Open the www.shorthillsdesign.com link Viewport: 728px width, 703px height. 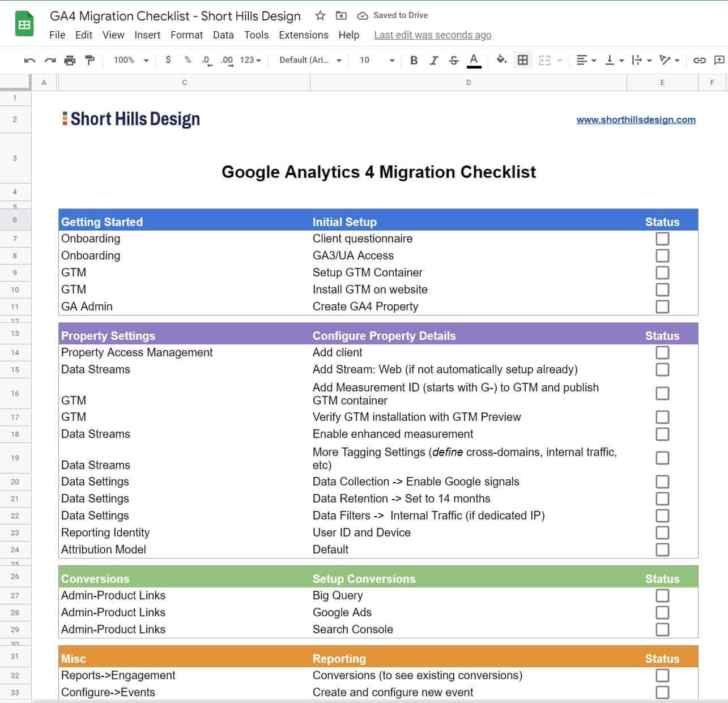tap(636, 120)
